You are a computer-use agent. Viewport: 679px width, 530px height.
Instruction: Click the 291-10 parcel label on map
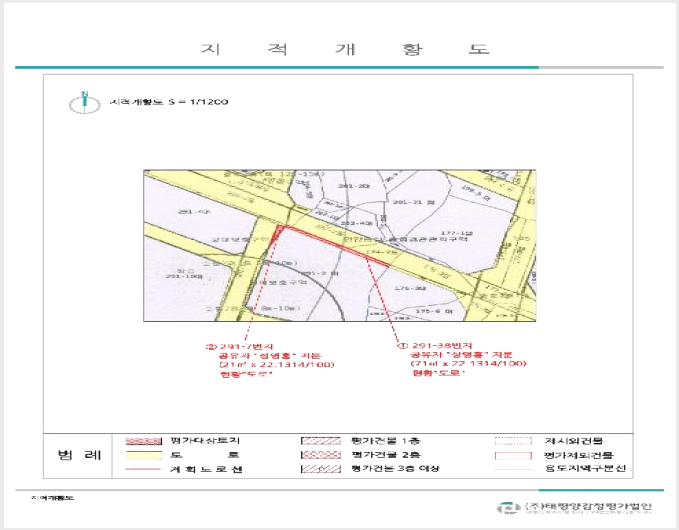pos(184,276)
